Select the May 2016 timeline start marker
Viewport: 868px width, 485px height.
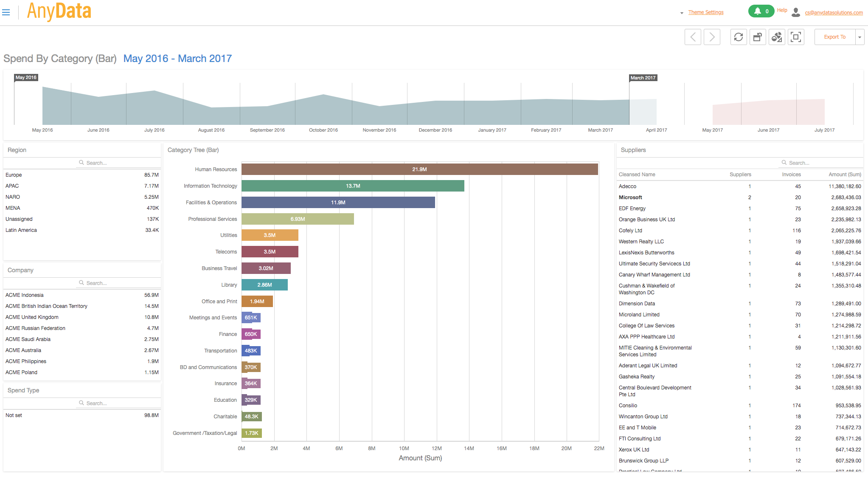26,77
